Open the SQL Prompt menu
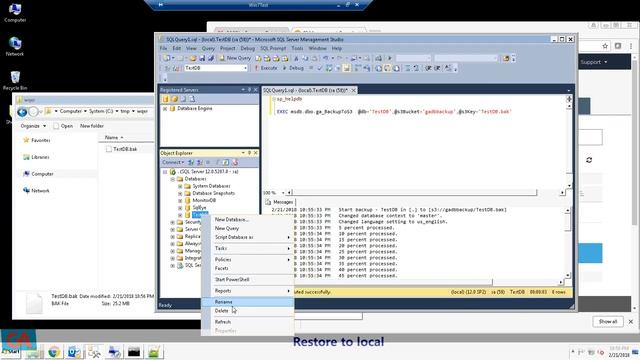The height and width of the screenshot is (360, 640). [273, 48]
